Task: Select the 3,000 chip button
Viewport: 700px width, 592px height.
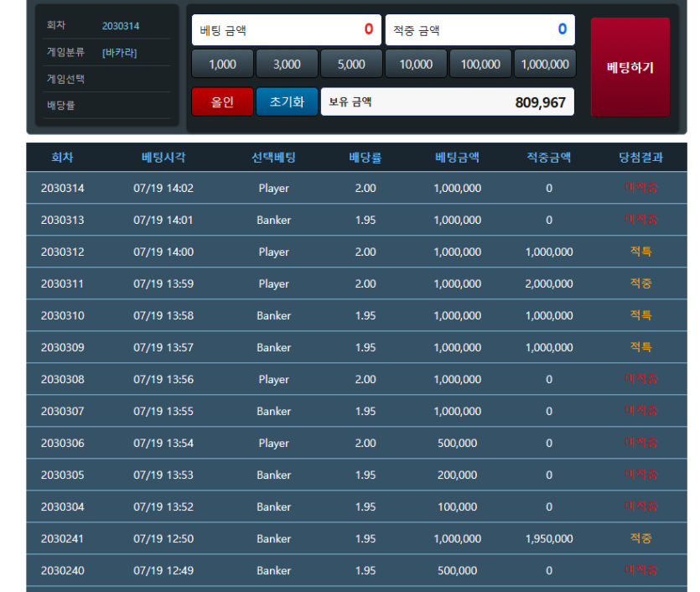Action: [x=287, y=65]
